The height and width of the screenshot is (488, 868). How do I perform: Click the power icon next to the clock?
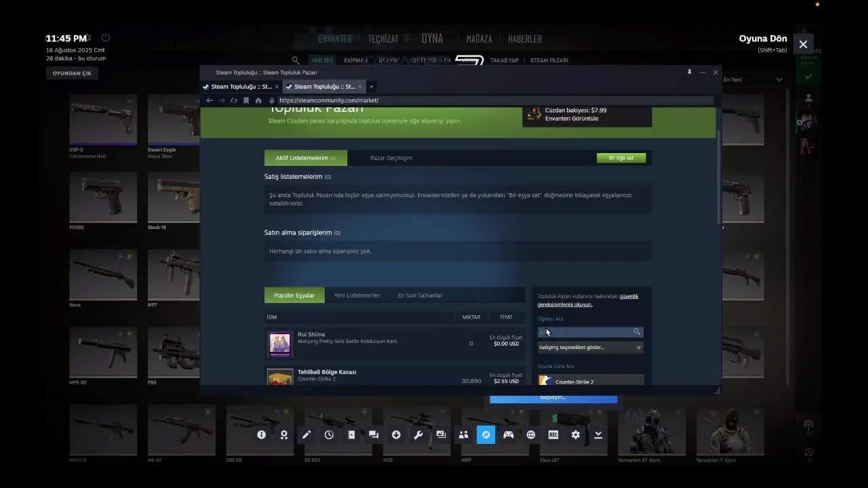(x=106, y=38)
